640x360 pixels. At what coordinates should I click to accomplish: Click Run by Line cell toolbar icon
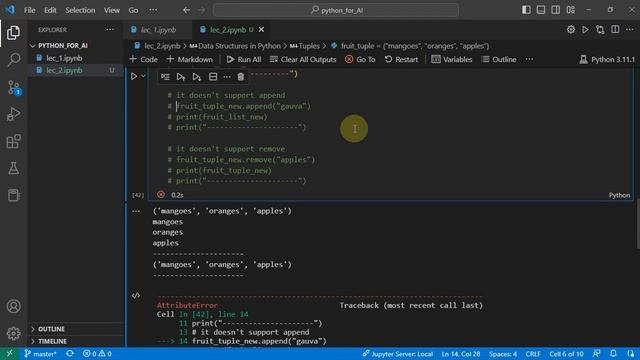point(165,77)
